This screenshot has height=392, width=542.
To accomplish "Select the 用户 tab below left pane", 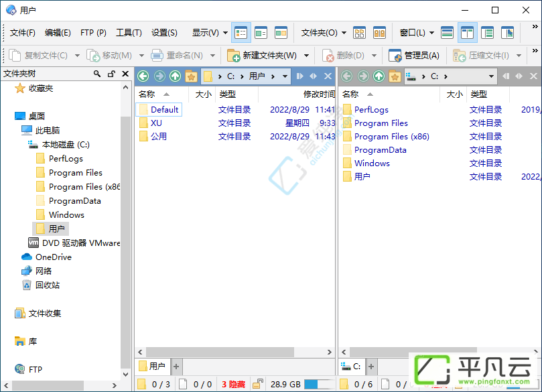I will click(x=152, y=367).
